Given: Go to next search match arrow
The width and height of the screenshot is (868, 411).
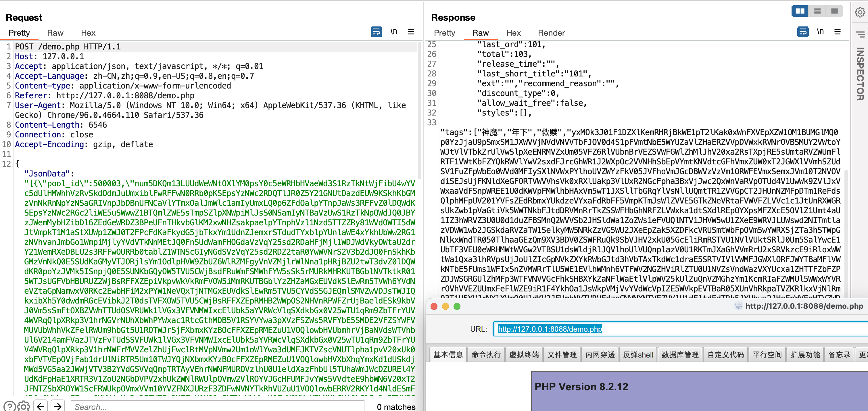Looking at the screenshot, I should click(x=58, y=406).
